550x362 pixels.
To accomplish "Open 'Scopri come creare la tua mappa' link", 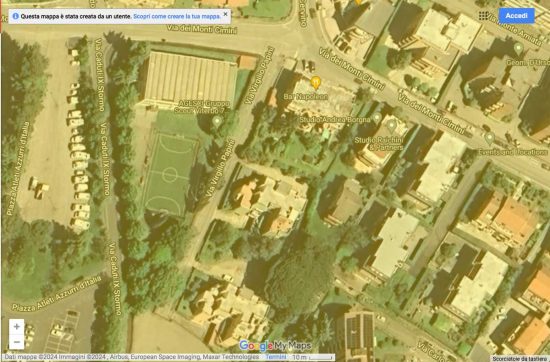I will tap(177, 16).
